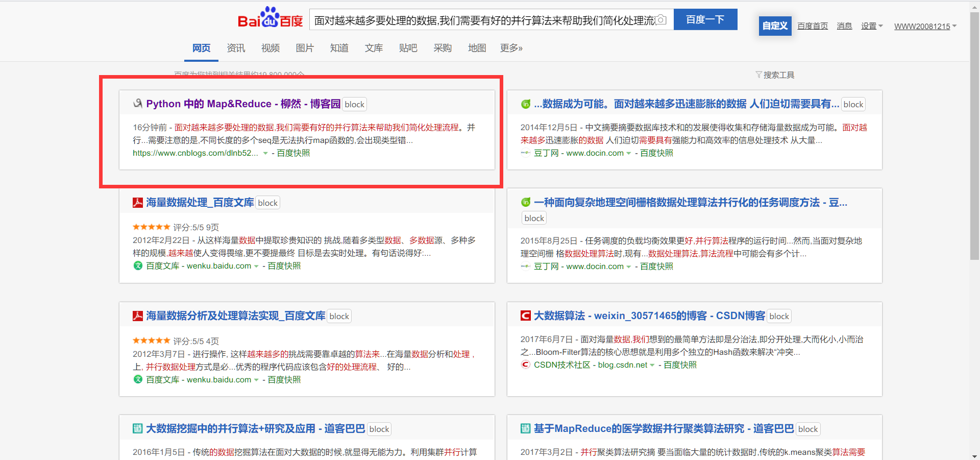Click the green docin icon beside 数据成为可能 result
The width and height of the screenshot is (980, 460).
coord(526,104)
